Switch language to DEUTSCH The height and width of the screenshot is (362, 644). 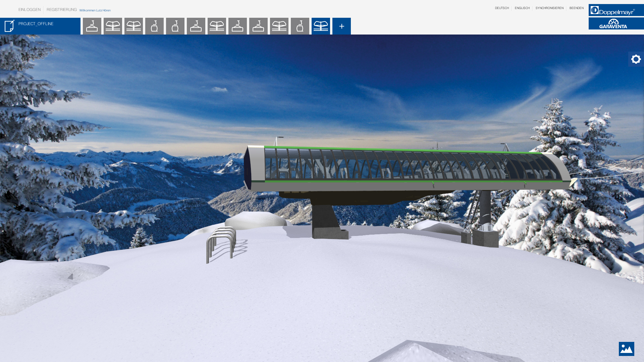(x=502, y=8)
